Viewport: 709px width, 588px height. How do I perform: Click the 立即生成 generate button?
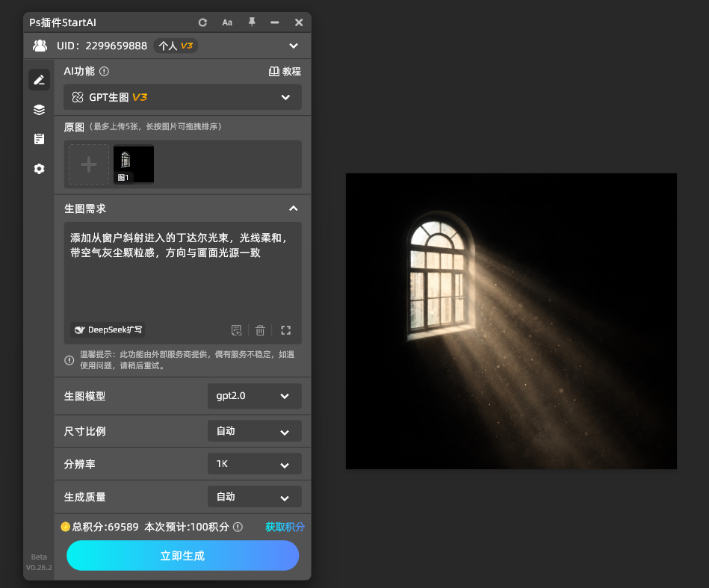point(183,555)
